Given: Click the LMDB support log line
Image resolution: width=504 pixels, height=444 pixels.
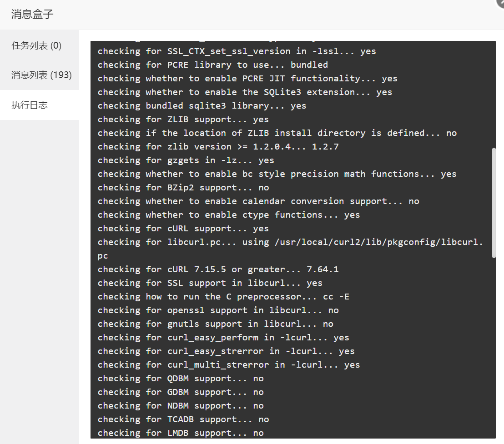Looking at the screenshot, I should 181,433.
